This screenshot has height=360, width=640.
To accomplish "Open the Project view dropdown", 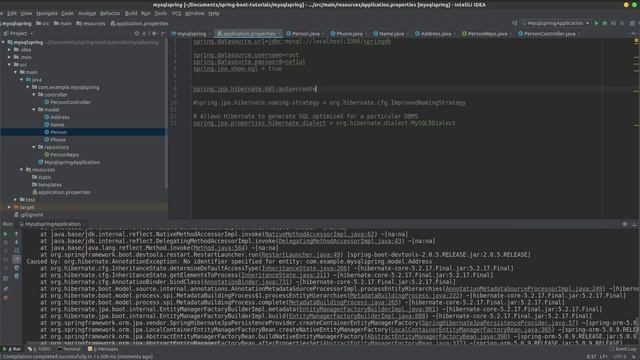I will tap(18, 33).
